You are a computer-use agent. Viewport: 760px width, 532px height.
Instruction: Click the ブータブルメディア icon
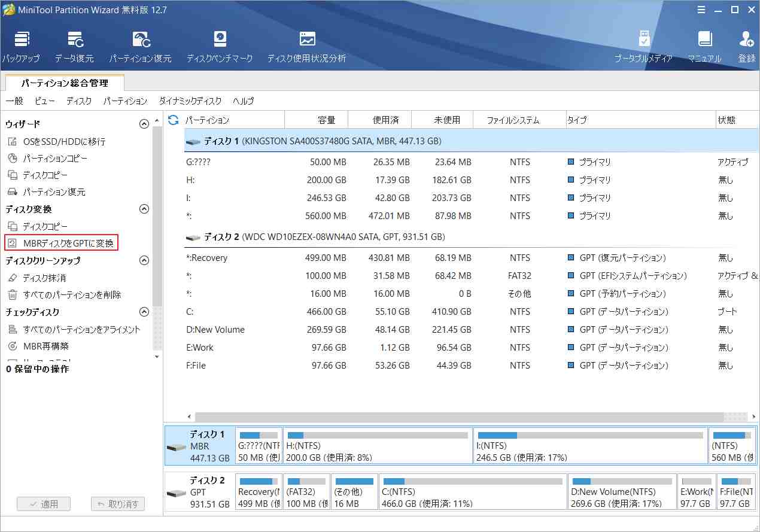coord(645,45)
